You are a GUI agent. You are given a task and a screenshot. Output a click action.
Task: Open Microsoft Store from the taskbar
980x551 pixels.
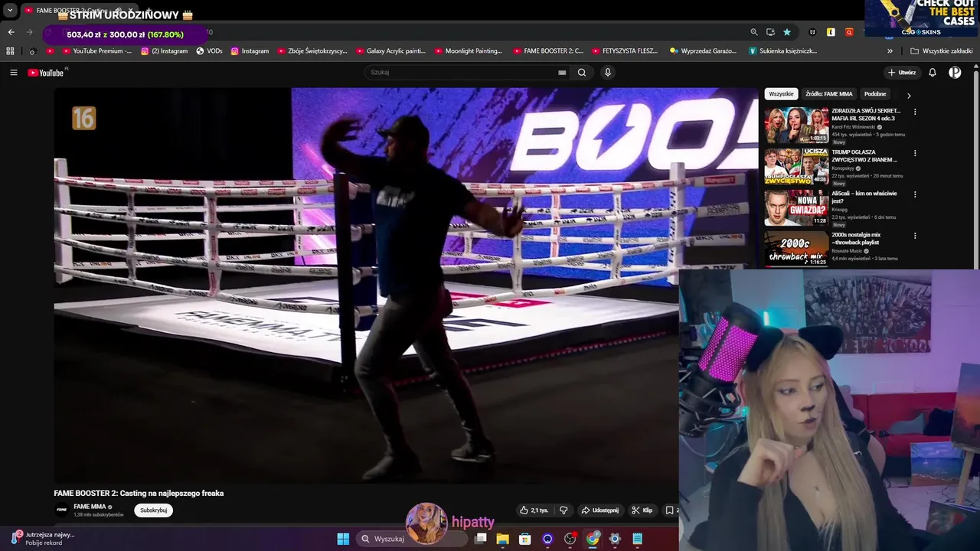click(x=524, y=539)
